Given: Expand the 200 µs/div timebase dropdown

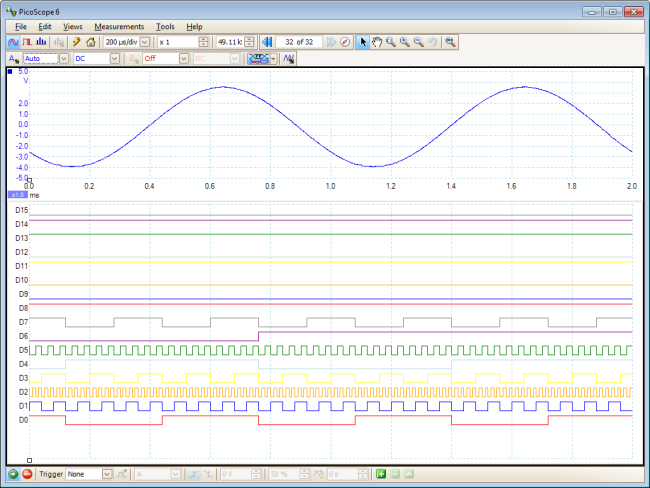Looking at the screenshot, I should tap(145, 42).
